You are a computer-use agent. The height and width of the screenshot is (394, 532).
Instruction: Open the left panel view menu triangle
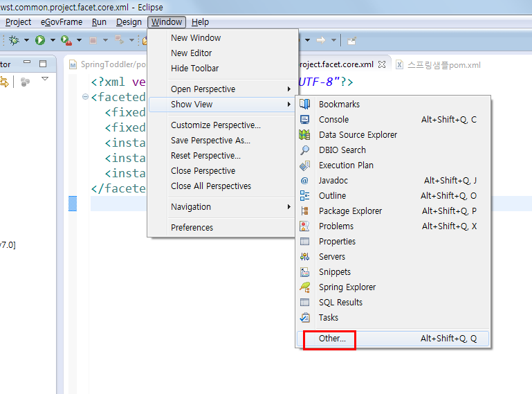pyautogui.click(x=45, y=78)
